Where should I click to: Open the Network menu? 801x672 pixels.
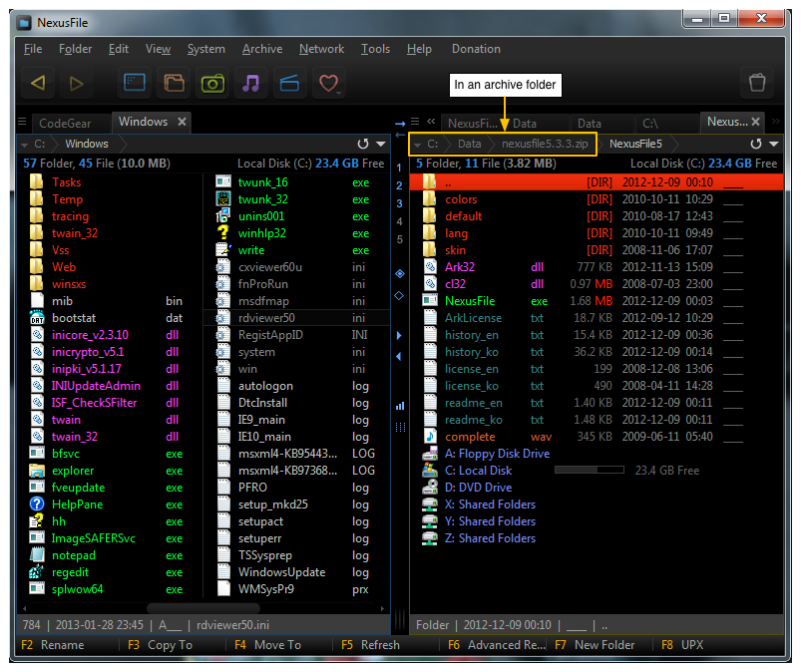(x=321, y=49)
